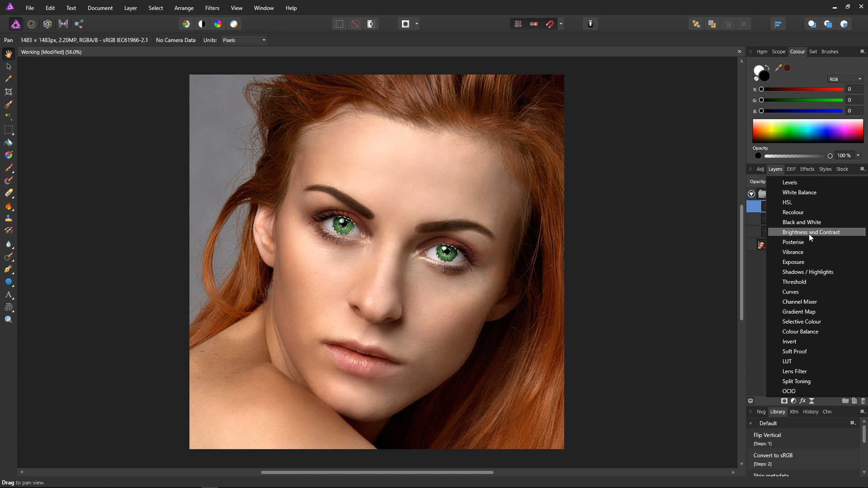Swap foreground and background colours
Screen dimensions: 868x488
[767, 67]
